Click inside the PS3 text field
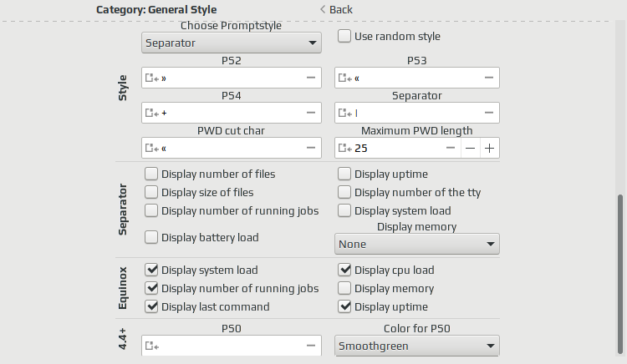 [x=418, y=78]
